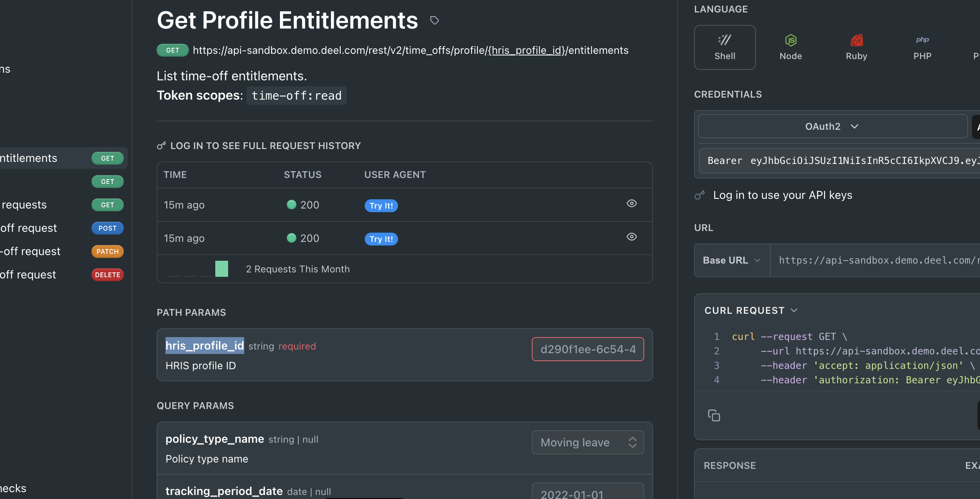The height and width of the screenshot is (499, 980).
Task: Click the tag icon beside the page title
Action: 435,20
